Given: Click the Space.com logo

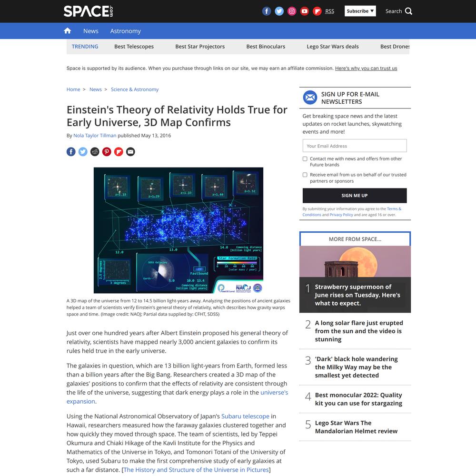Looking at the screenshot, I should [x=89, y=11].
